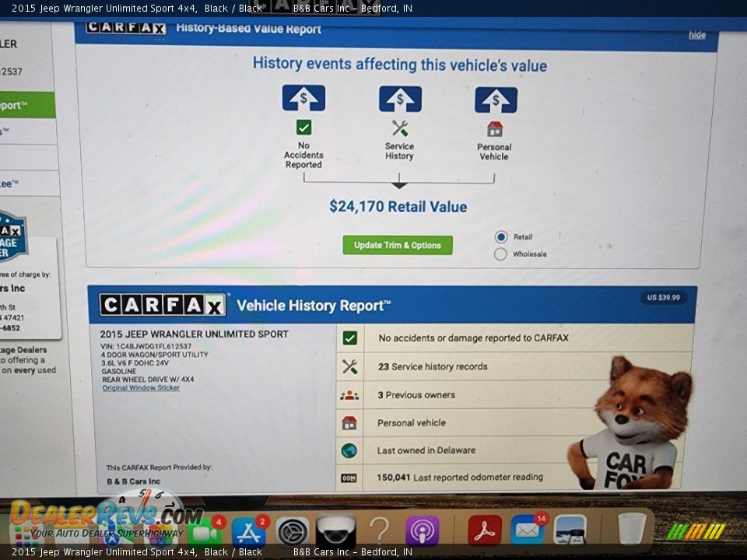Screen dimensions: 747x560
Task: Click the green checkmark above No Accidents Reported
Action: tap(303, 127)
